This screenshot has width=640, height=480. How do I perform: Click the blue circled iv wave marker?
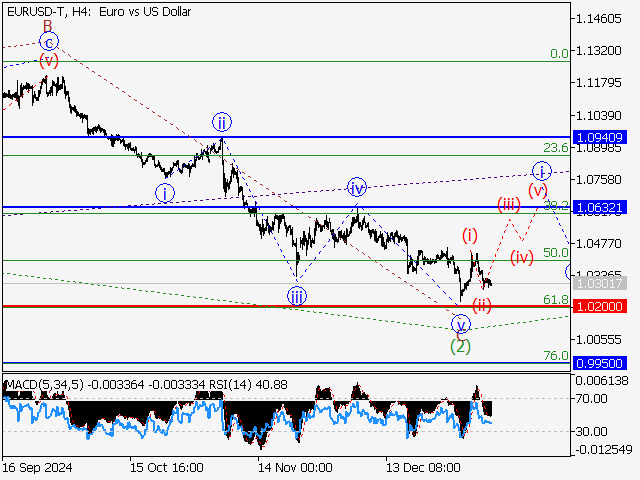click(x=357, y=187)
